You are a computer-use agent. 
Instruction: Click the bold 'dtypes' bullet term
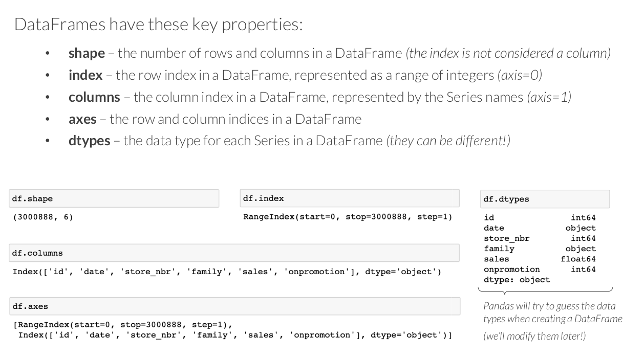[89, 141]
